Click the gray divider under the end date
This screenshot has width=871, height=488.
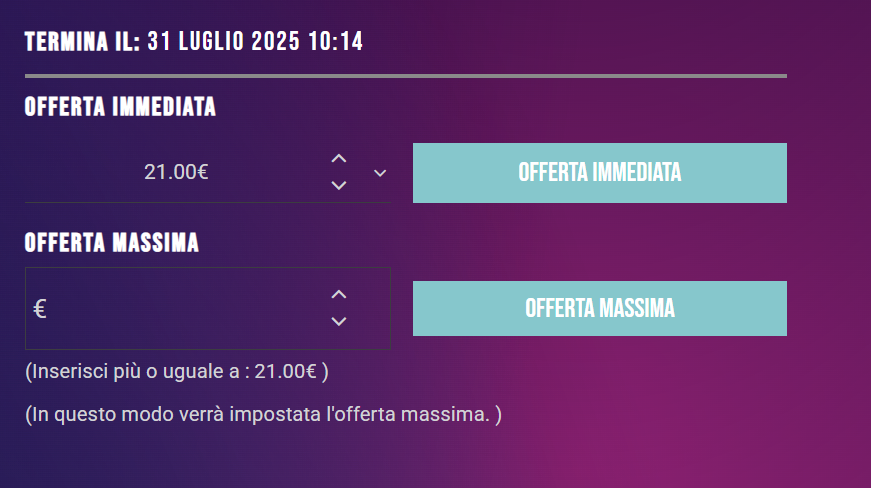[x=406, y=76]
